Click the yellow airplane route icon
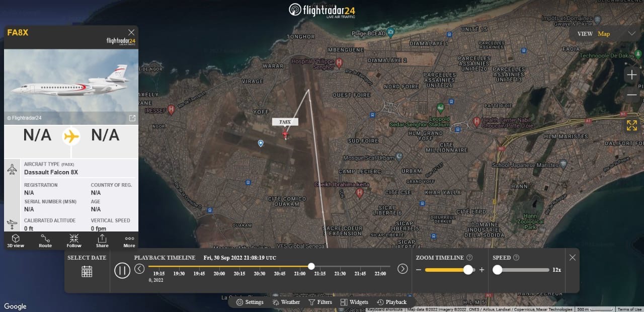The height and width of the screenshot is (312, 644). coord(71,136)
